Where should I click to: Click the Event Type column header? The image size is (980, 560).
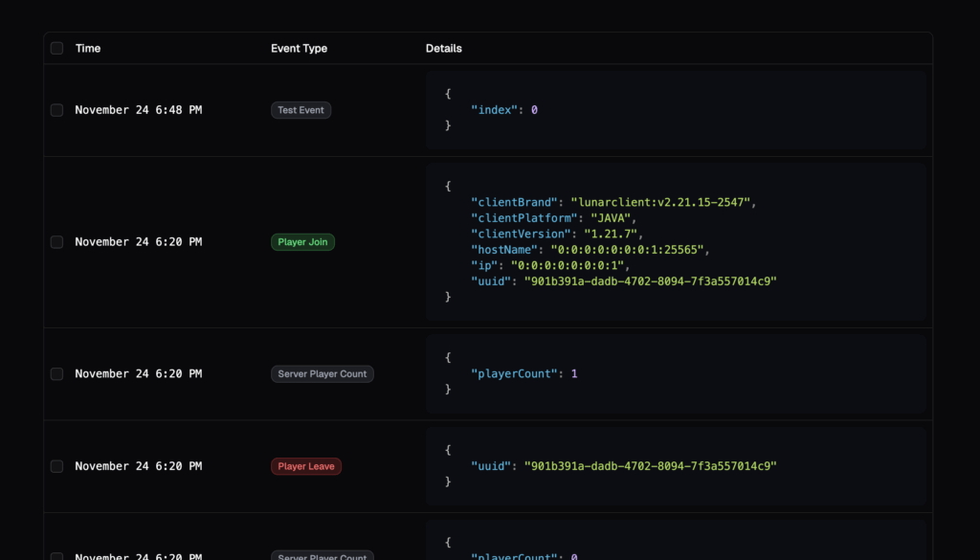[299, 48]
